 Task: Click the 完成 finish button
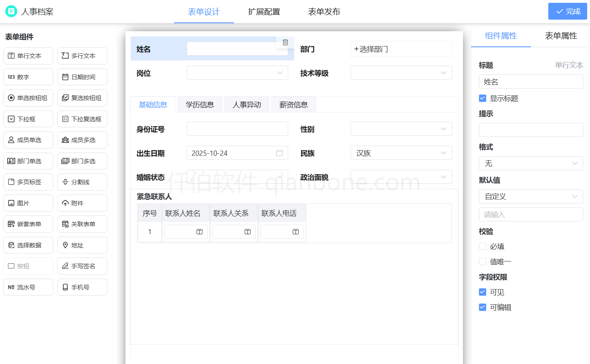(568, 11)
